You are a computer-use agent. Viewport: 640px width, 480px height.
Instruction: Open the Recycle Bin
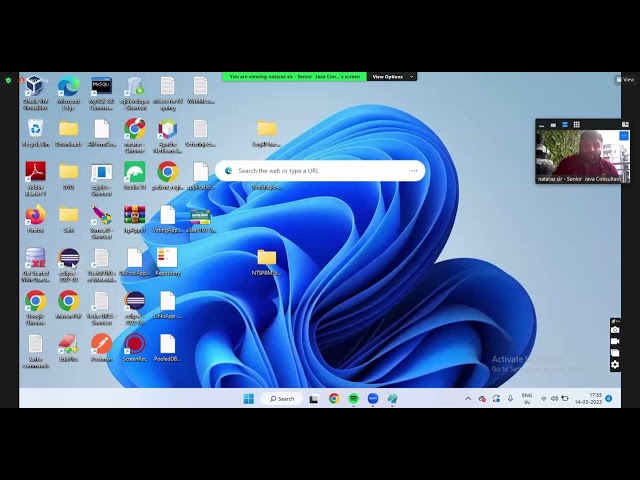(x=35, y=129)
